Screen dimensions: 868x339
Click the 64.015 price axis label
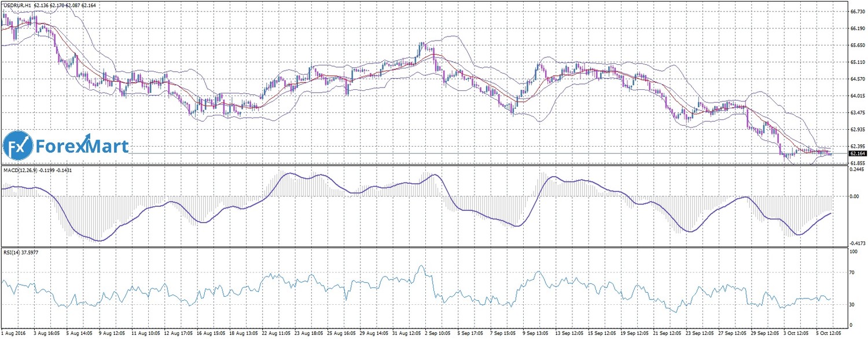pyautogui.click(x=857, y=96)
